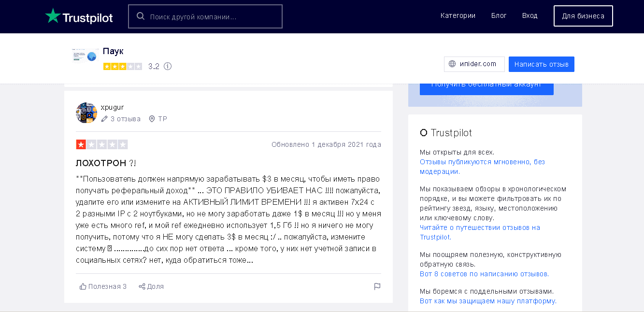Open the review title ЛОХОТРОН ?!

106,163
